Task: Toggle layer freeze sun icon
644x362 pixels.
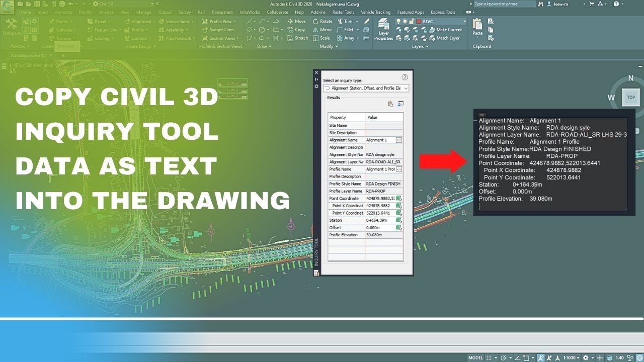Action: tap(406, 21)
